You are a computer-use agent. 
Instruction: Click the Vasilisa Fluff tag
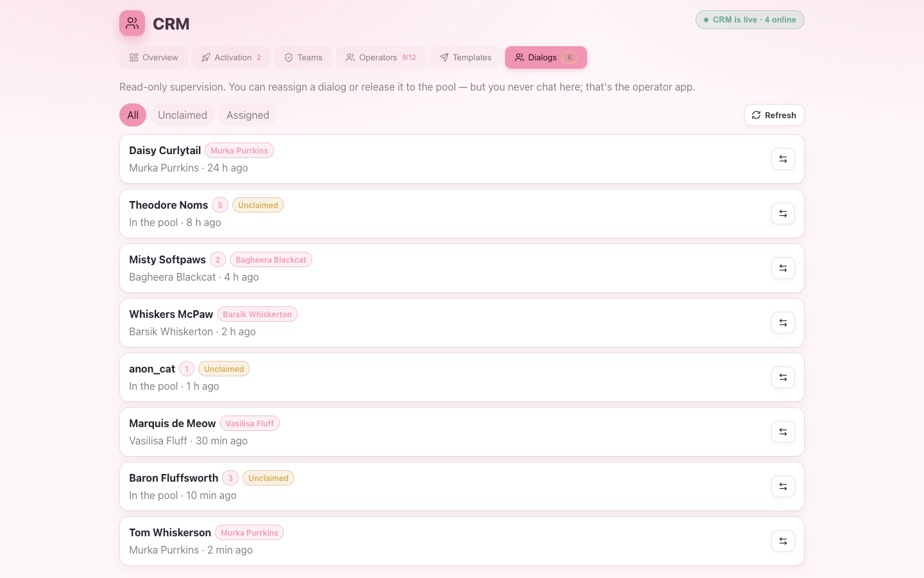point(250,423)
